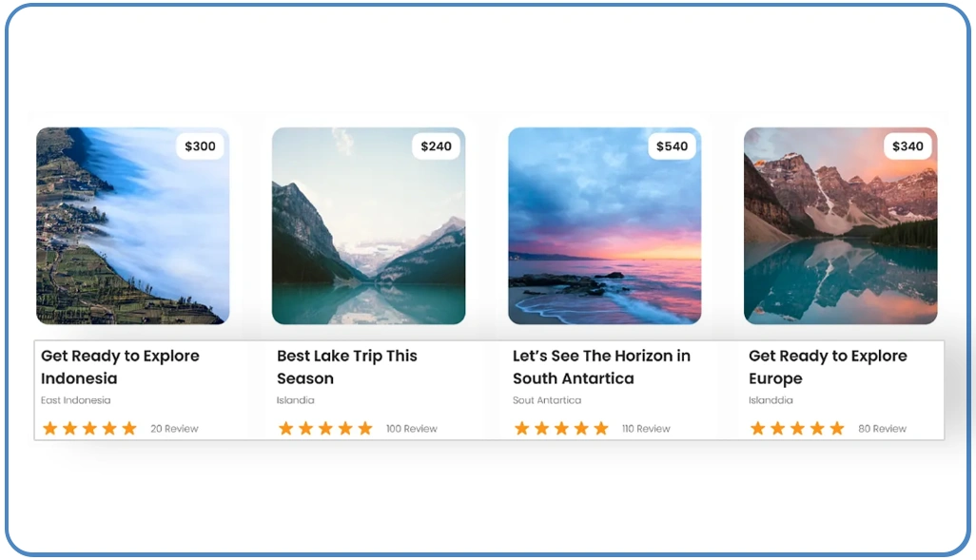Click the fifth star of Europe rating
Viewport: 976px width, 560px height.
[837, 429]
